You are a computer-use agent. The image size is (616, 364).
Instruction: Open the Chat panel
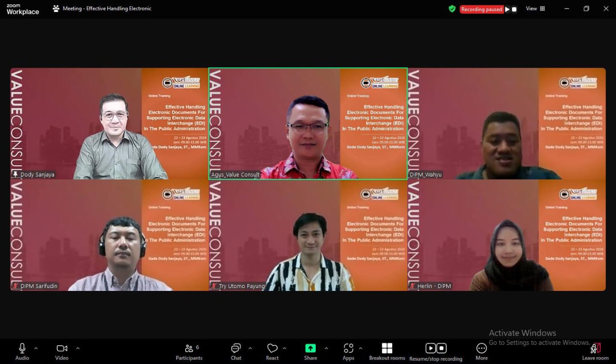(236, 351)
